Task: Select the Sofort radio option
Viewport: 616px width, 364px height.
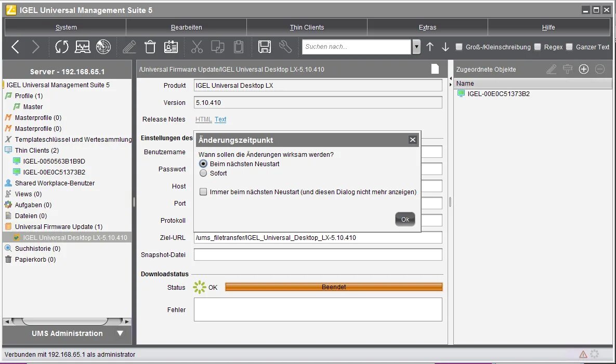Action: 203,173
